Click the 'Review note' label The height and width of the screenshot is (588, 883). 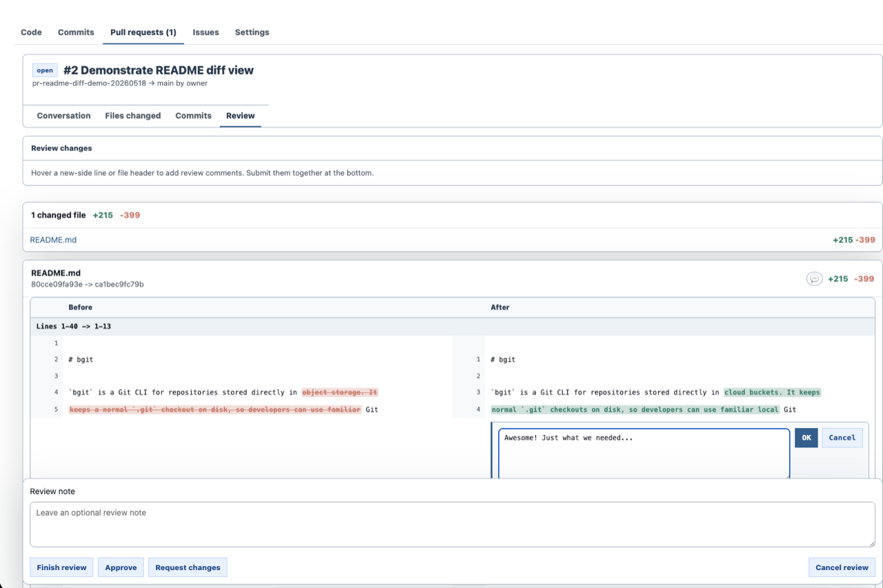[x=52, y=491]
